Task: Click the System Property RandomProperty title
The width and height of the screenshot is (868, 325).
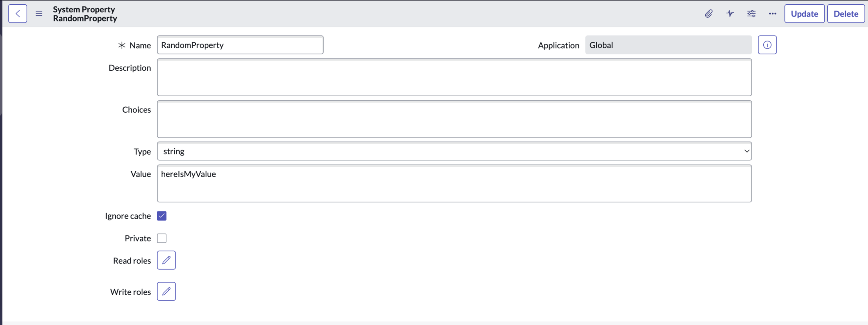Action: tap(85, 14)
